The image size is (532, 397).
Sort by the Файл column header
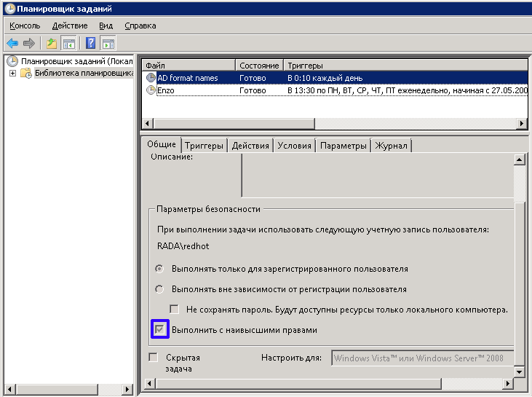click(x=188, y=66)
